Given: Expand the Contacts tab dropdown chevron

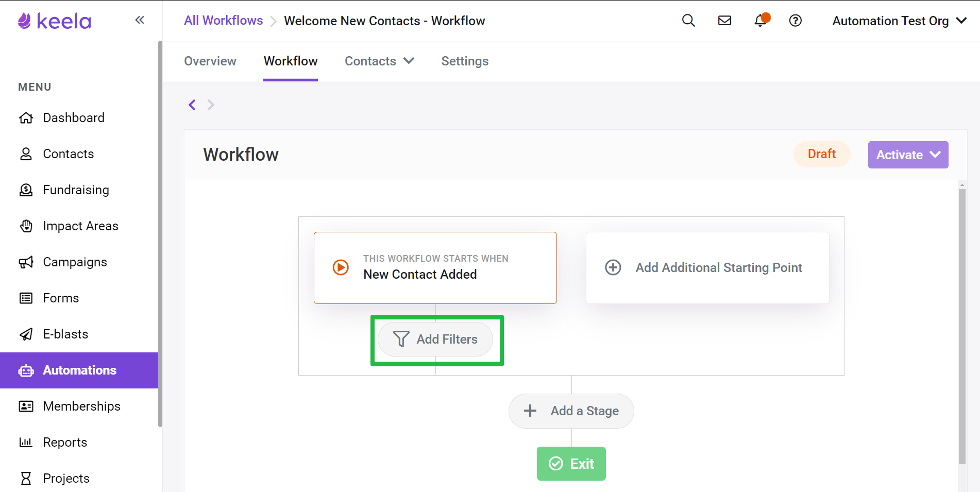Looking at the screenshot, I should pyautogui.click(x=409, y=61).
